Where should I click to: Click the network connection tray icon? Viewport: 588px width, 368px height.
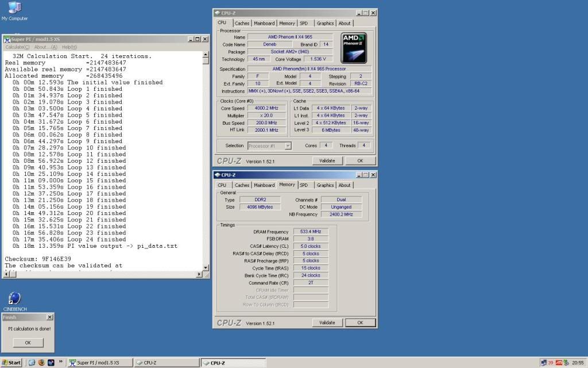[x=543, y=363]
